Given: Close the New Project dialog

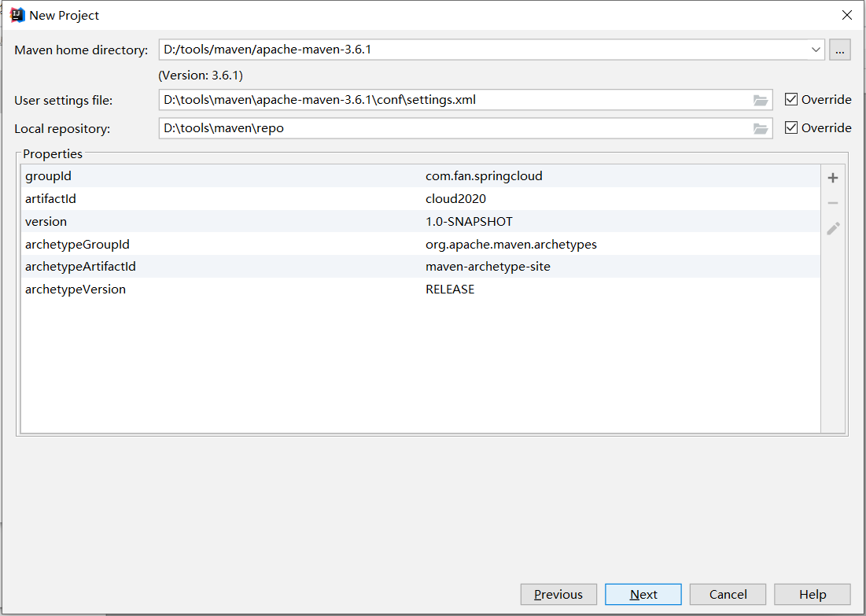Looking at the screenshot, I should coord(846,15).
